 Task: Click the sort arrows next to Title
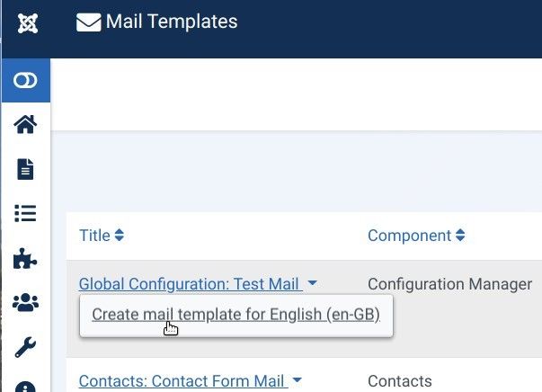click(120, 236)
